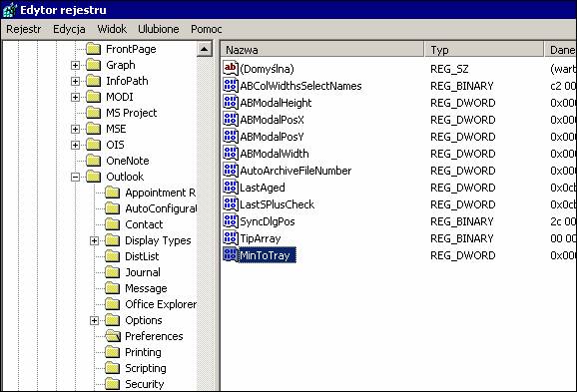Image resolution: width=577 pixels, height=392 pixels.
Task: Click the ABModalHeight value icon
Action: 231,102
